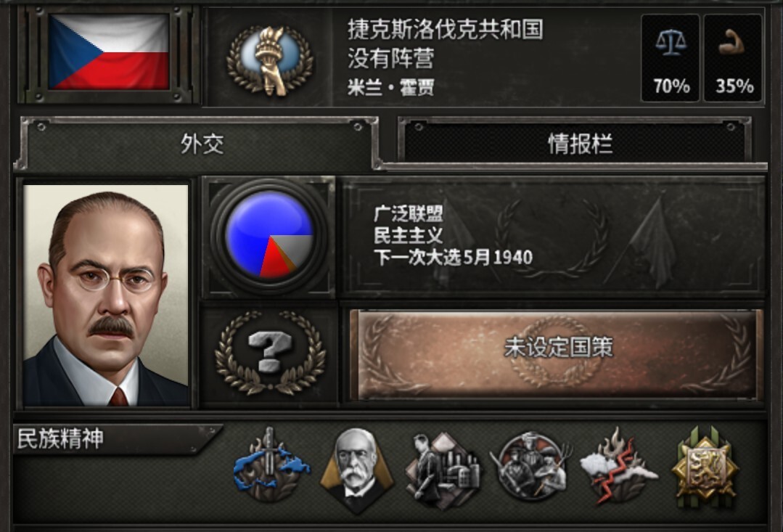Click the storm cloud lightning spirit icon
The height and width of the screenshot is (532, 783).
(x=619, y=465)
